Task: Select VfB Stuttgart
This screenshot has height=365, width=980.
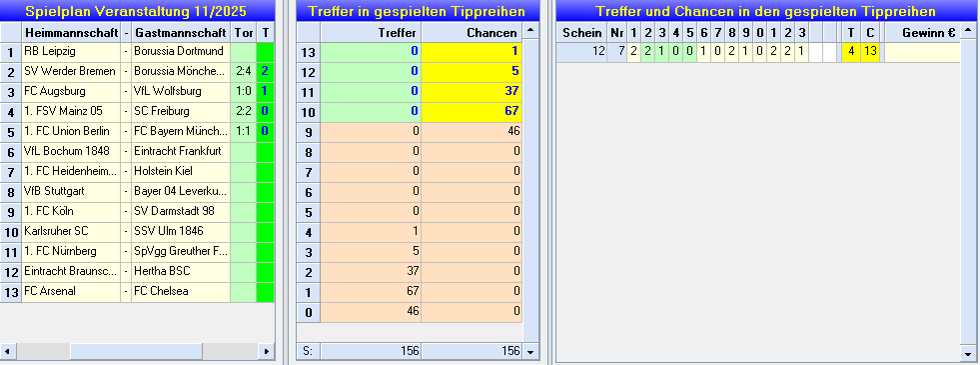Action: pos(70,192)
